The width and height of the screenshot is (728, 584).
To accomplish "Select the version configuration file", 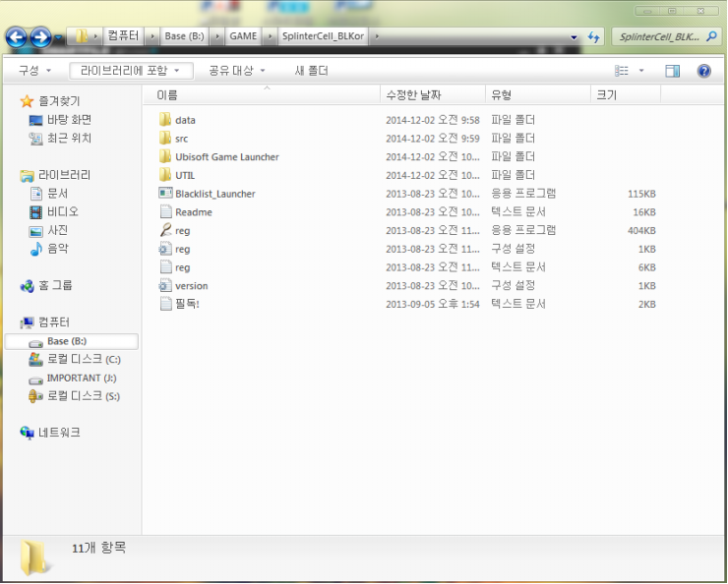I will tap(183, 286).
